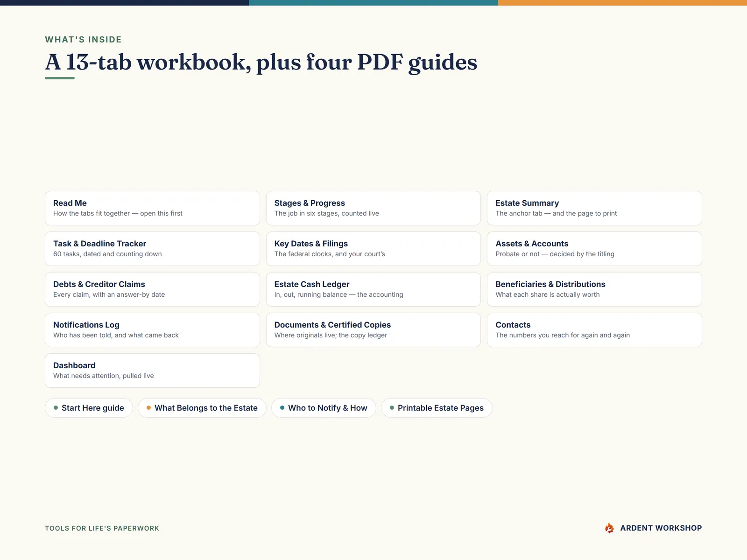The width and height of the screenshot is (747, 560).
Task: Open the Dashboard card
Action: coord(152,371)
